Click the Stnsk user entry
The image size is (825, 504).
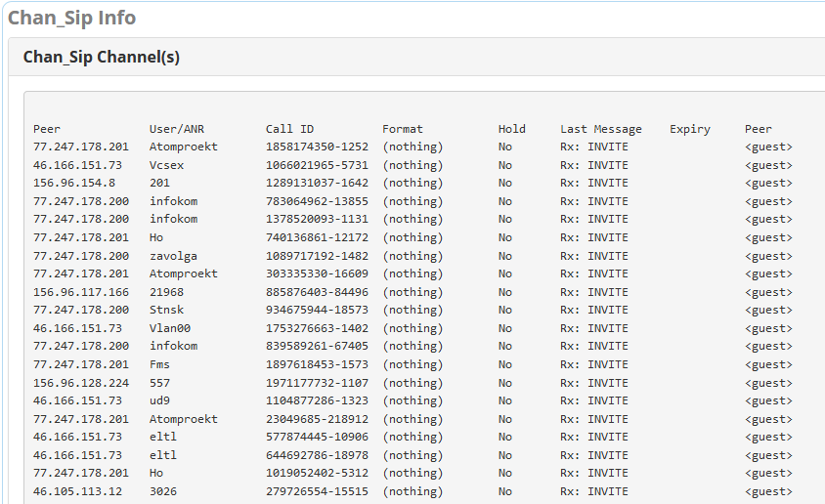pyautogui.click(x=167, y=310)
